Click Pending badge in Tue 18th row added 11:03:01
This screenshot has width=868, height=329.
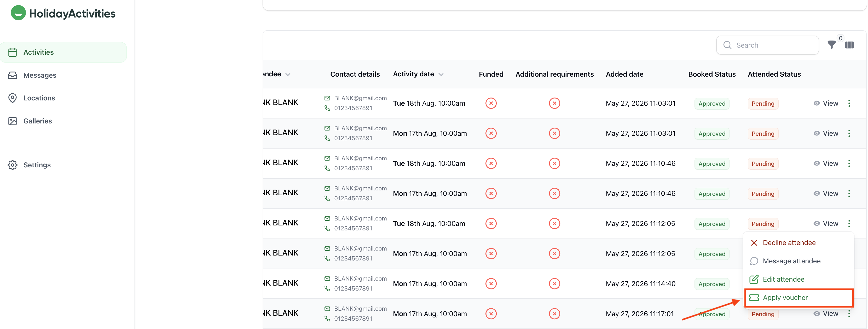click(763, 104)
